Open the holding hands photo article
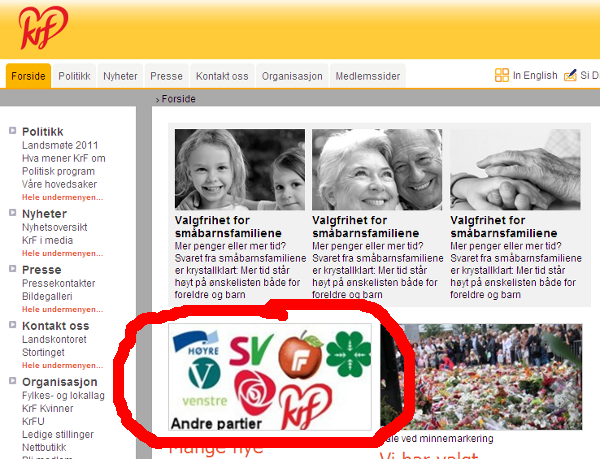 pos(515,169)
